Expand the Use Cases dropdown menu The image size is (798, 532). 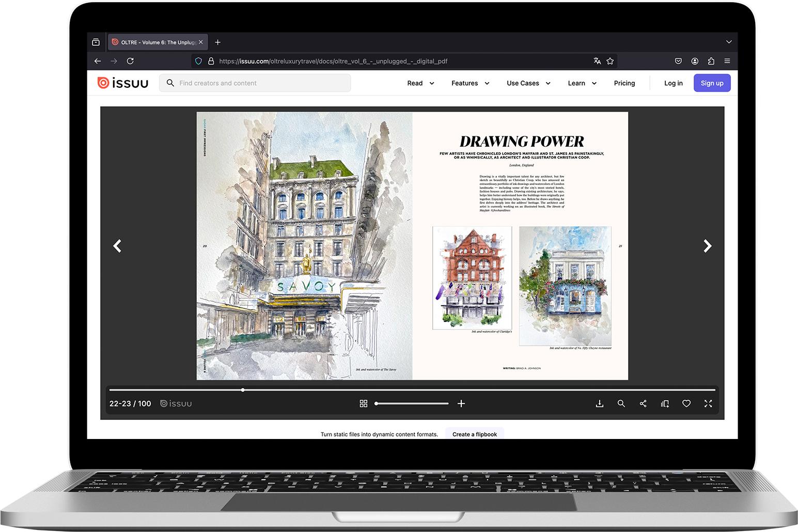click(x=528, y=83)
